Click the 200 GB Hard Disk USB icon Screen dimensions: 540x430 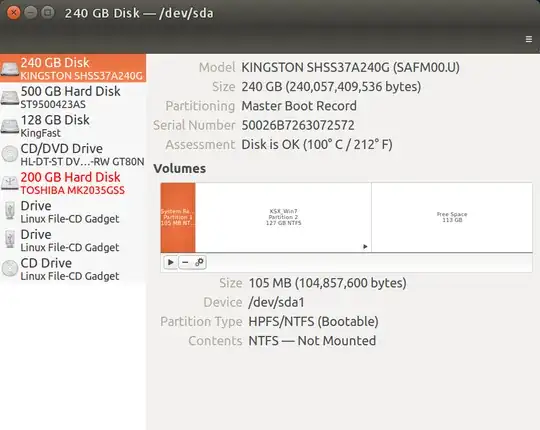pos(10,183)
